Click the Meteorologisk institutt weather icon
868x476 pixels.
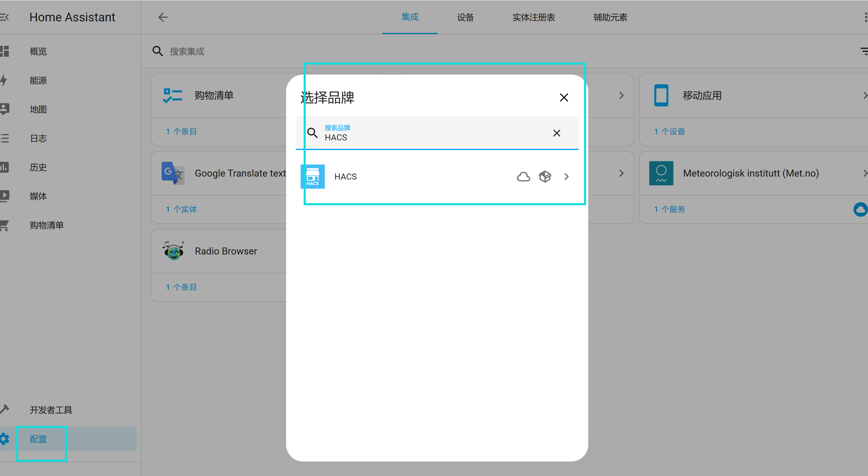(x=661, y=173)
